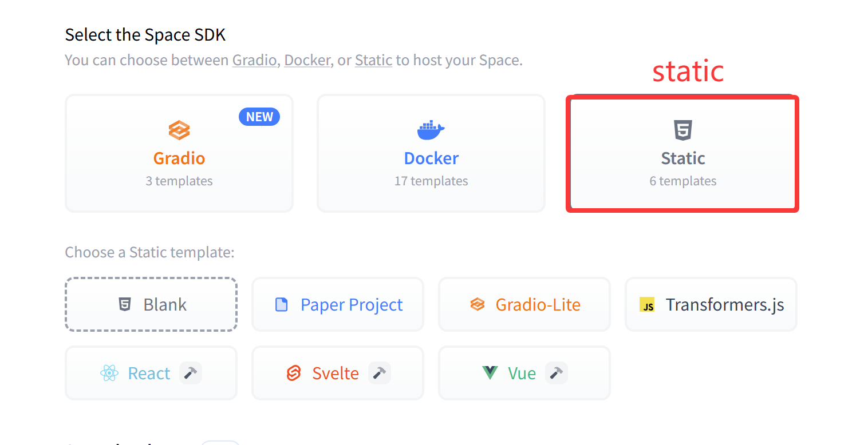This screenshot has height=445, width=868.
Task: Choose the Gradio-Lite template
Action: (x=524, y=304)
